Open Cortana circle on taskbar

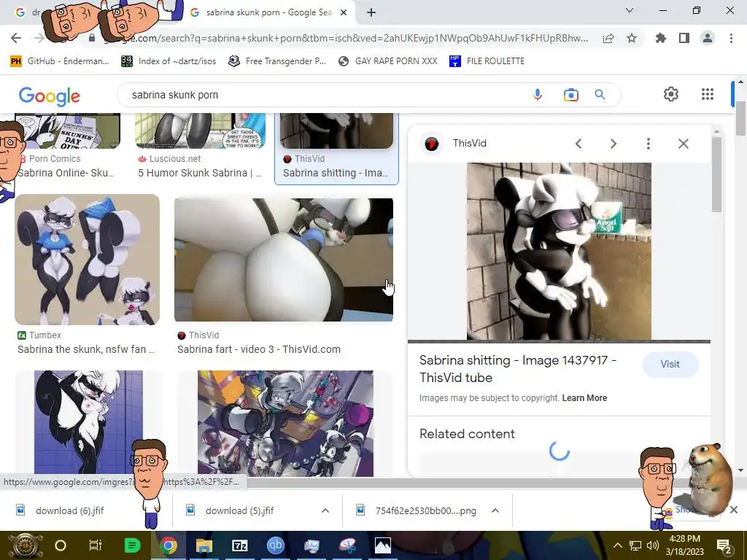61,545
